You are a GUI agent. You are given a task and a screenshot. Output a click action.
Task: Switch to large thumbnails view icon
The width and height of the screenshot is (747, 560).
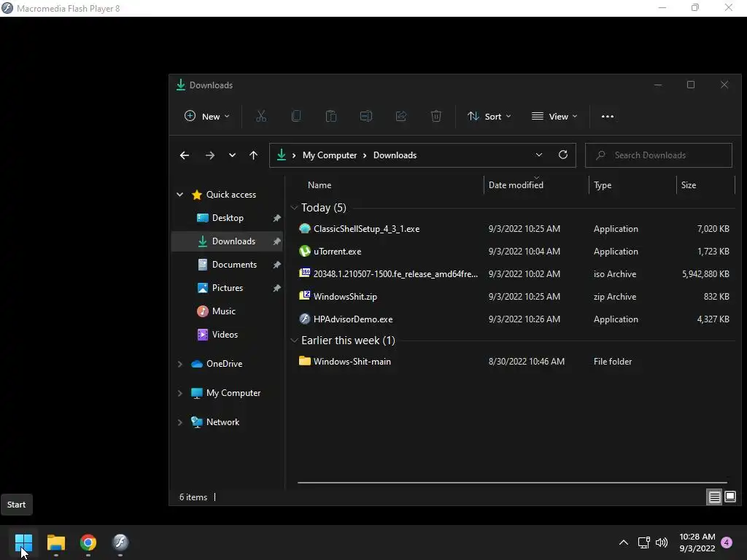729,497
